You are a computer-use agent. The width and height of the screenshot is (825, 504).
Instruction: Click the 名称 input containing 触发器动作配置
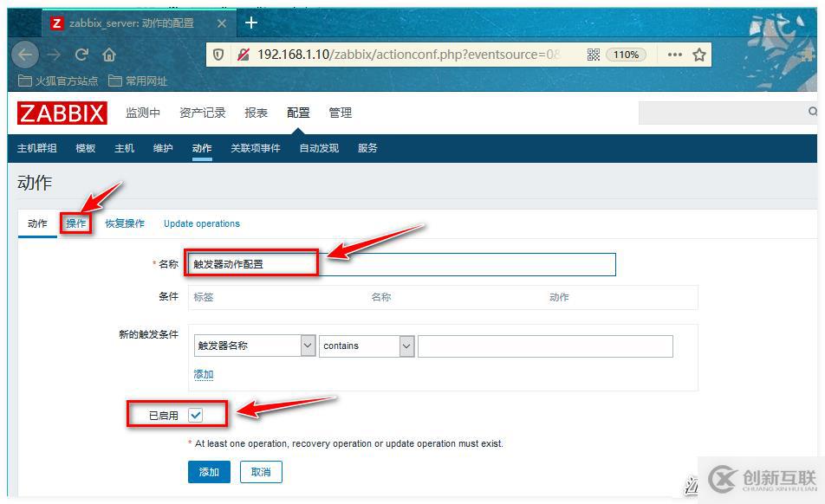click(402, 264)
